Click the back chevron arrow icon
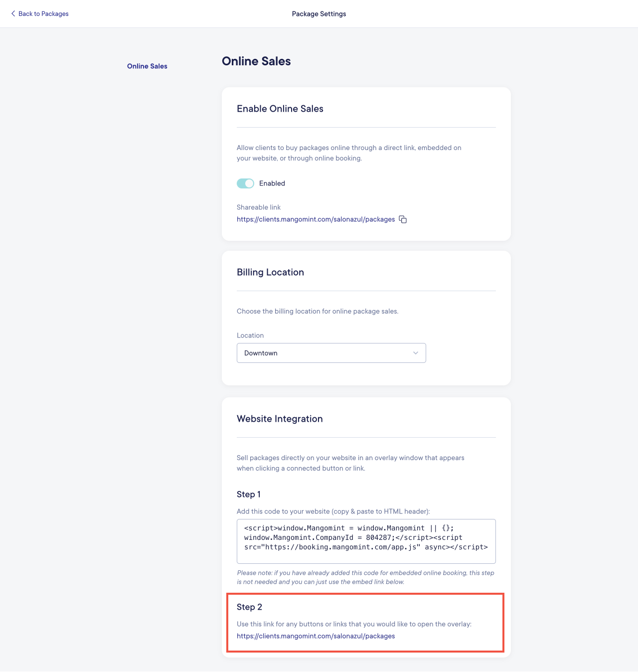Image resolution: width=638 pixels, height=672 pixels. tap(13, 14)
